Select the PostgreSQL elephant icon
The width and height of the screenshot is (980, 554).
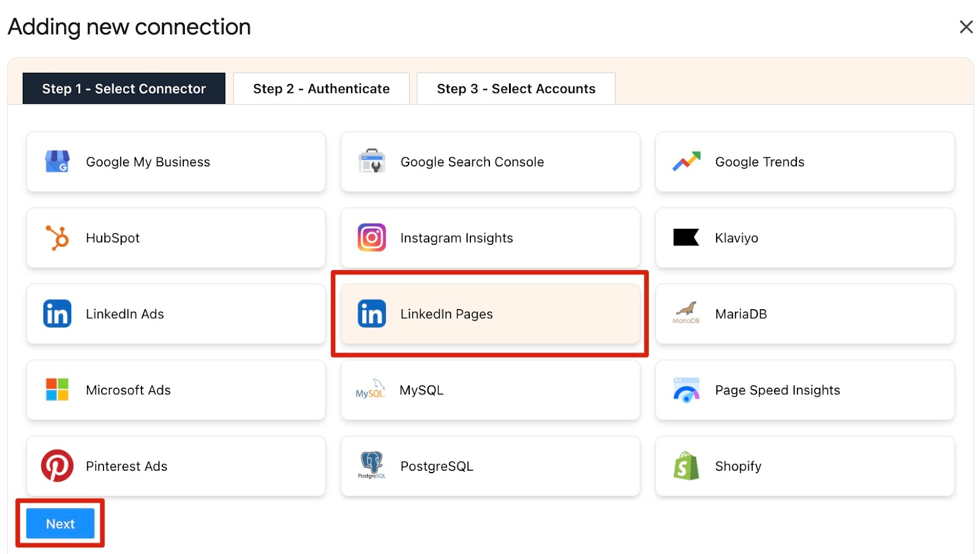371,465
